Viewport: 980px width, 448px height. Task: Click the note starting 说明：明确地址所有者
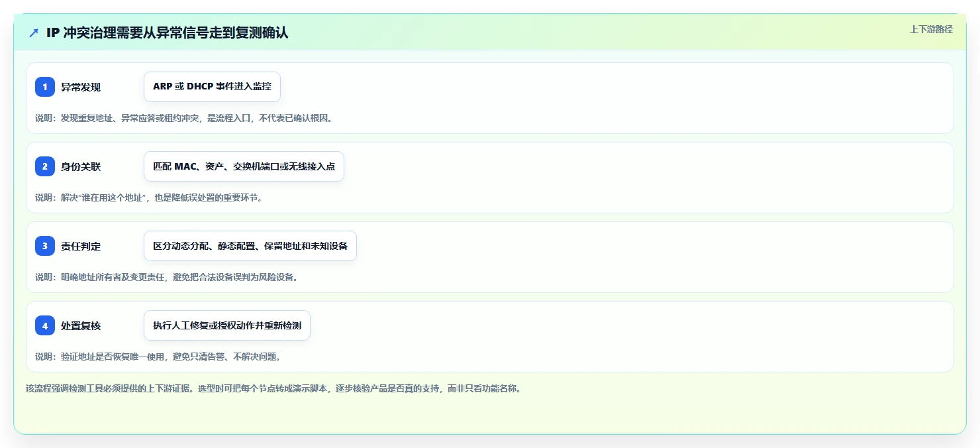coord(166,277)
